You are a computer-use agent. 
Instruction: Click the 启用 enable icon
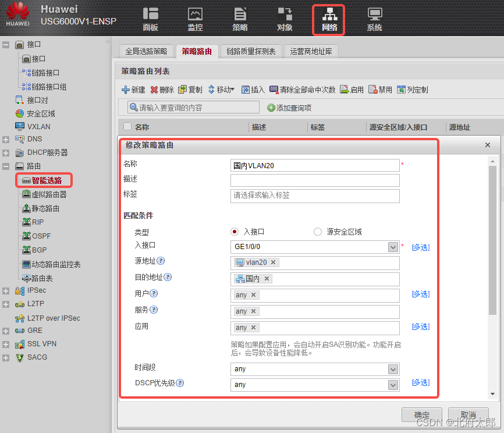point(345,90)
